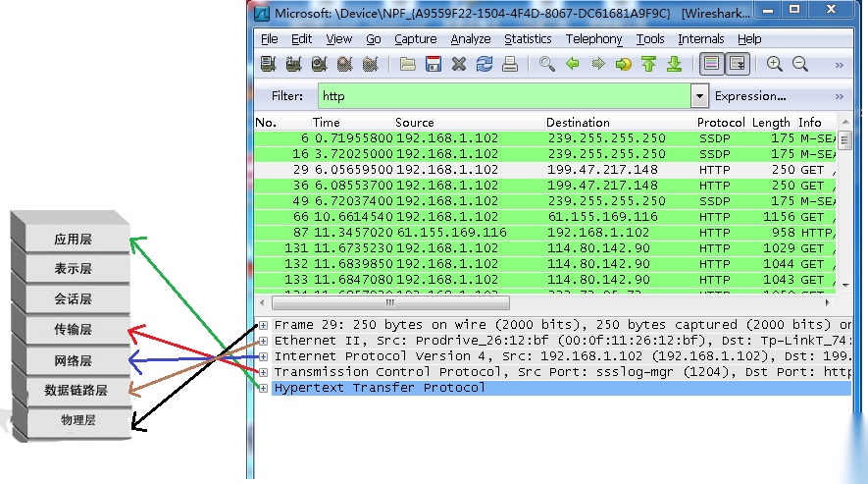Toggle packet list colorize icon
The height and width of the screenshot is (484, 868).
[711, 65]
